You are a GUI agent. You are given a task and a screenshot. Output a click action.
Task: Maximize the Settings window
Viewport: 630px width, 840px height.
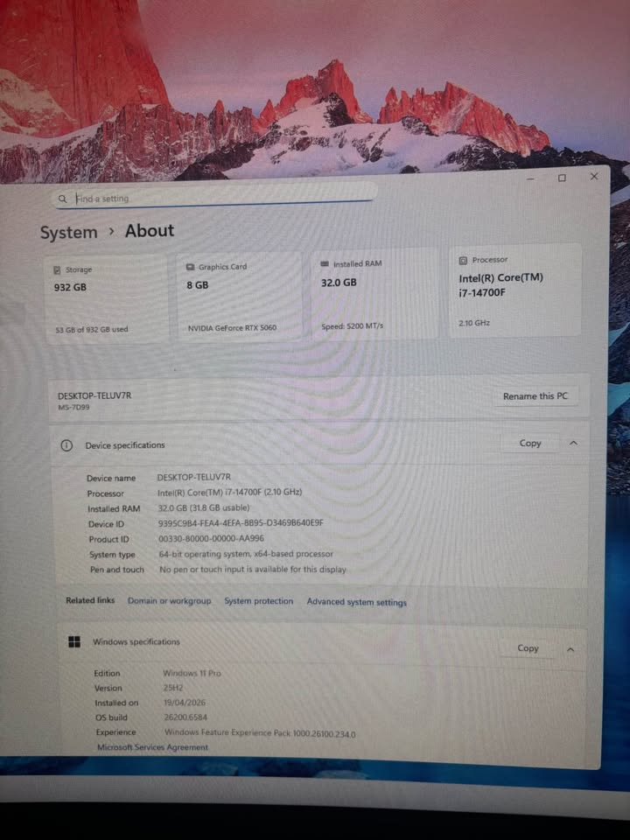point(562,178)
